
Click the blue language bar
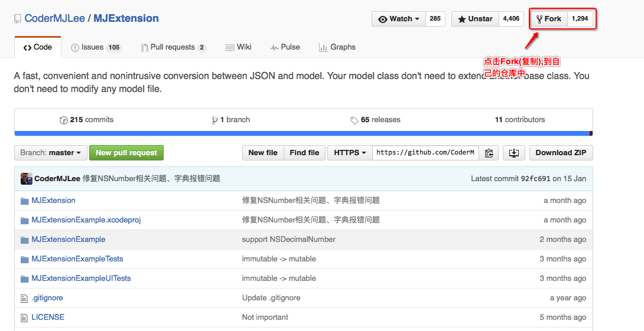click(x=302, y=134)
